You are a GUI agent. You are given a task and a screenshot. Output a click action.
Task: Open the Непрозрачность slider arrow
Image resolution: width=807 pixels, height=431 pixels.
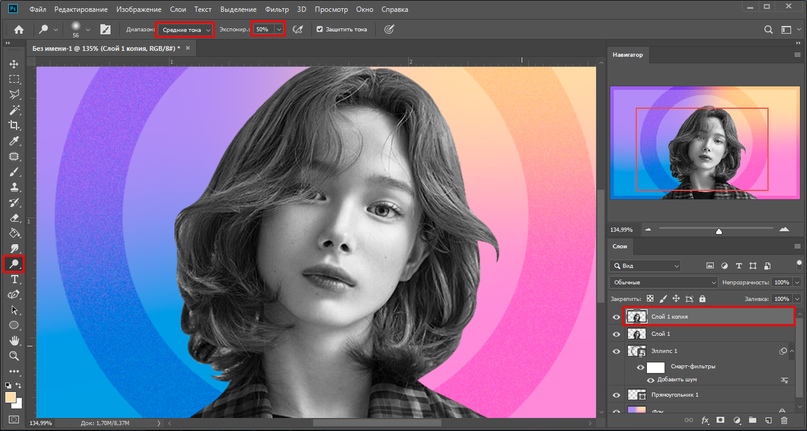tap(798, 283)
